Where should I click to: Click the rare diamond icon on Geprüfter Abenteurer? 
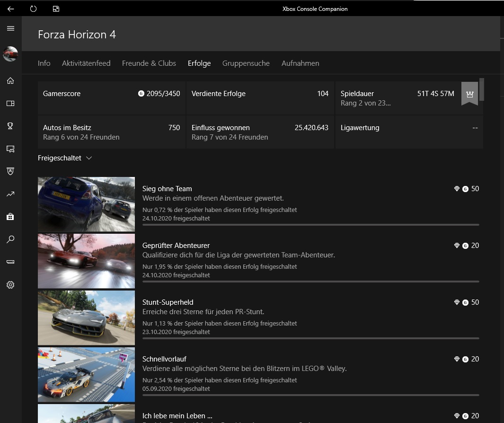(x=457, y=246)
